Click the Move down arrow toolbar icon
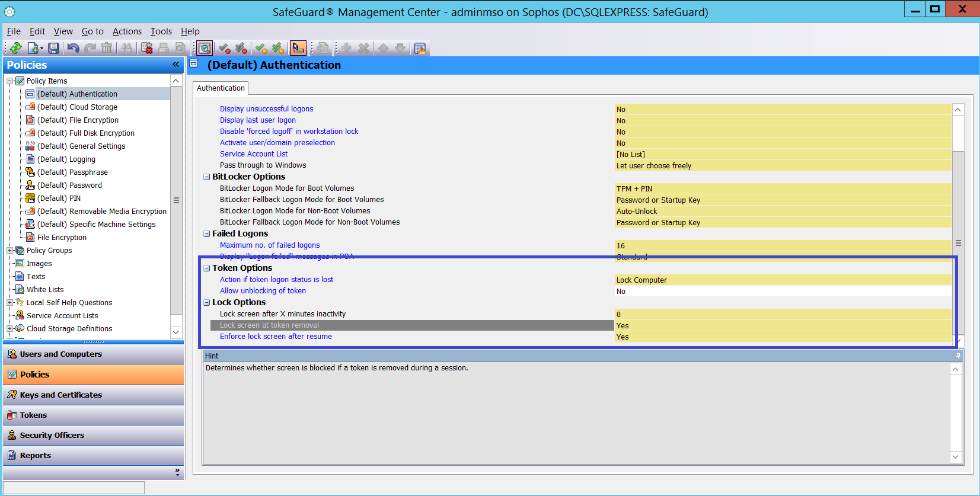This screenshot has width=980, height=496. pyautogui.click(x=400, y=48)
